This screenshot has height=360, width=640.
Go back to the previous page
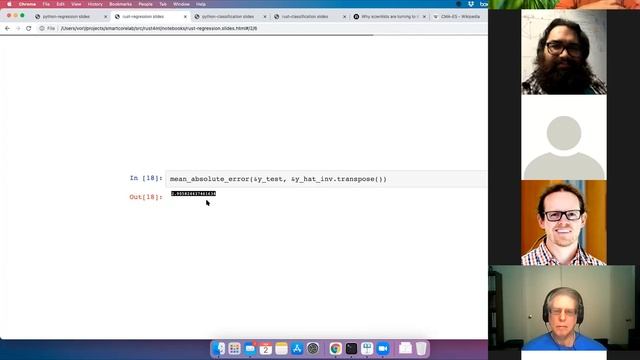(x=7, y=29)
